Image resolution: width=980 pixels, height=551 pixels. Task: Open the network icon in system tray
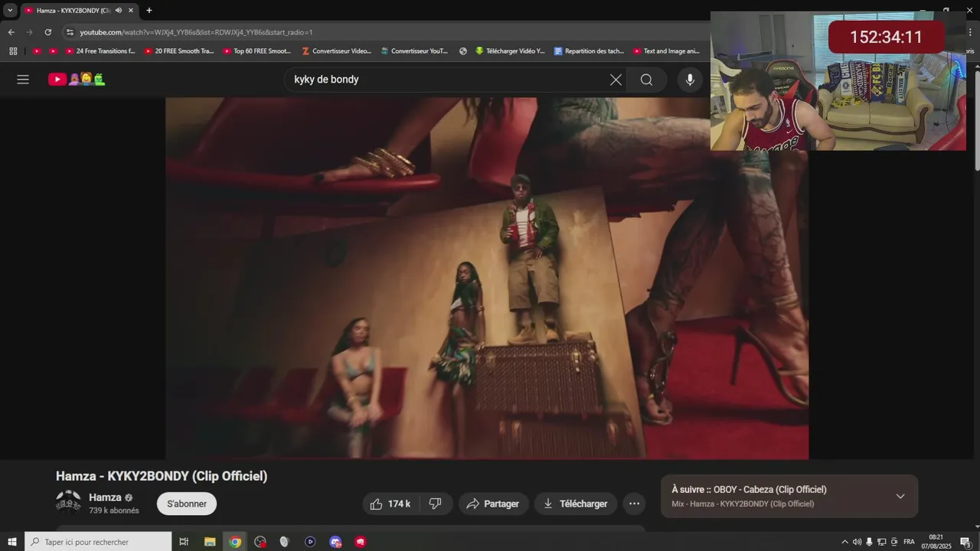882,542
